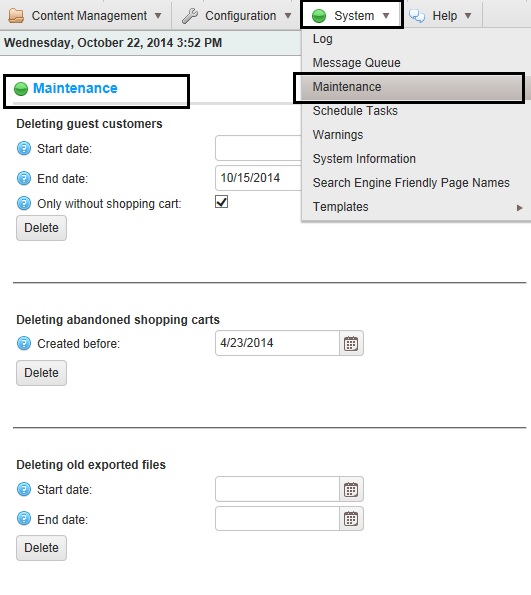Screen dimensions: 531x595
Task: Open calendar picker for Created before date
Action: point(351,343)
